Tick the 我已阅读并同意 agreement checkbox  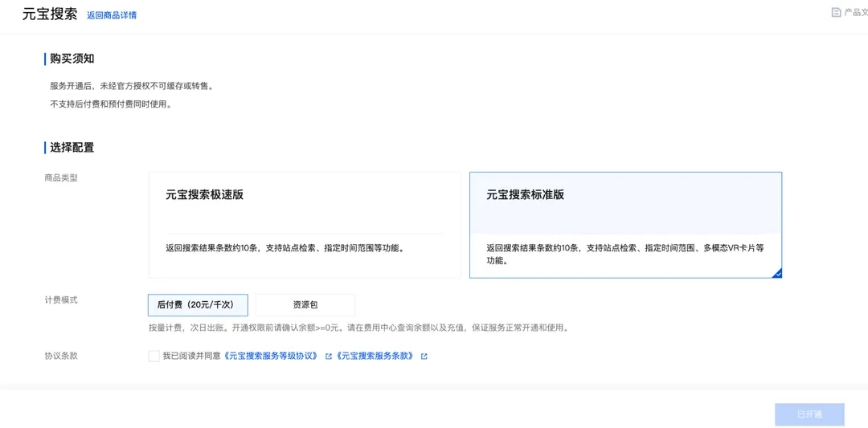click(154, 356)
